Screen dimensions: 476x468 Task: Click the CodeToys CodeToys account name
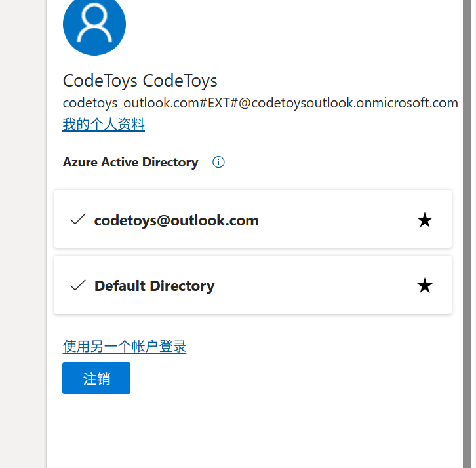pyautogui.click(x=140, y=81)
